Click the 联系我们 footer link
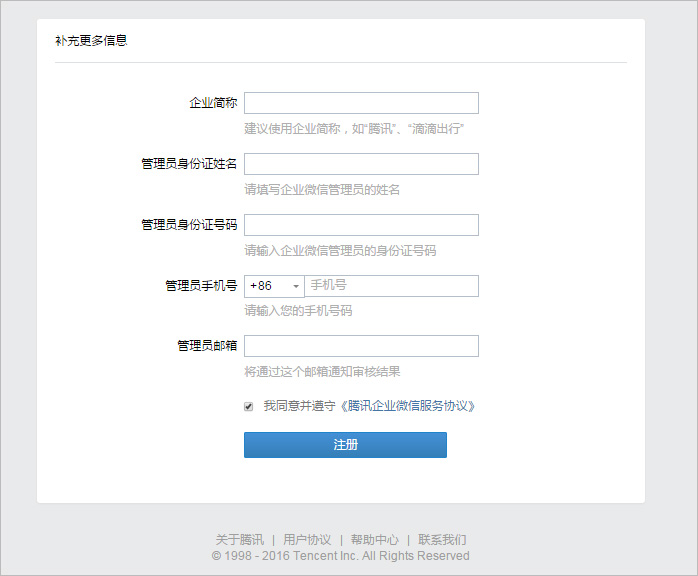698x576 pixels. tap(442, 539)
